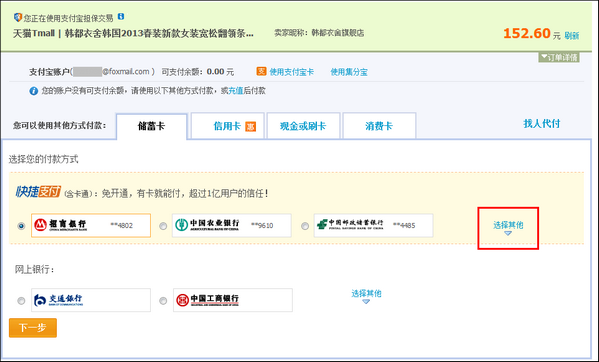The height and width of the screenshot is (362, 599).
Task: Click the 152.60 price amount
Action: coord(527,34)
